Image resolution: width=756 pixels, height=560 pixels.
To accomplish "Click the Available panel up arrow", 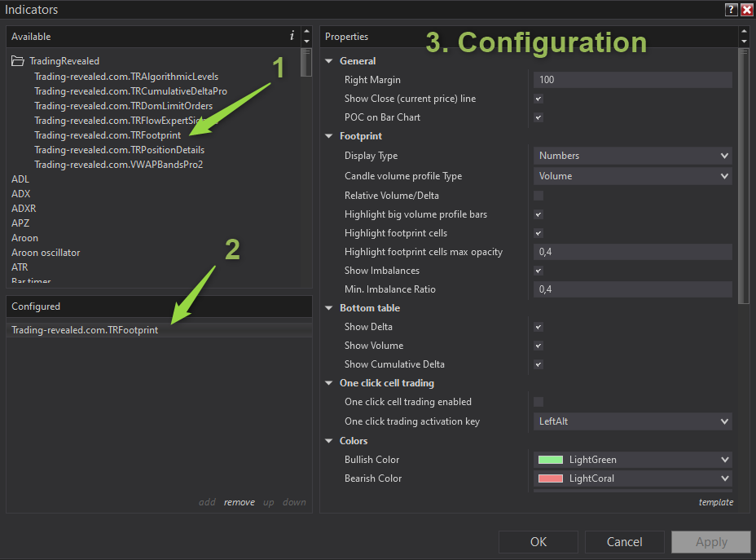I will 306,31.
